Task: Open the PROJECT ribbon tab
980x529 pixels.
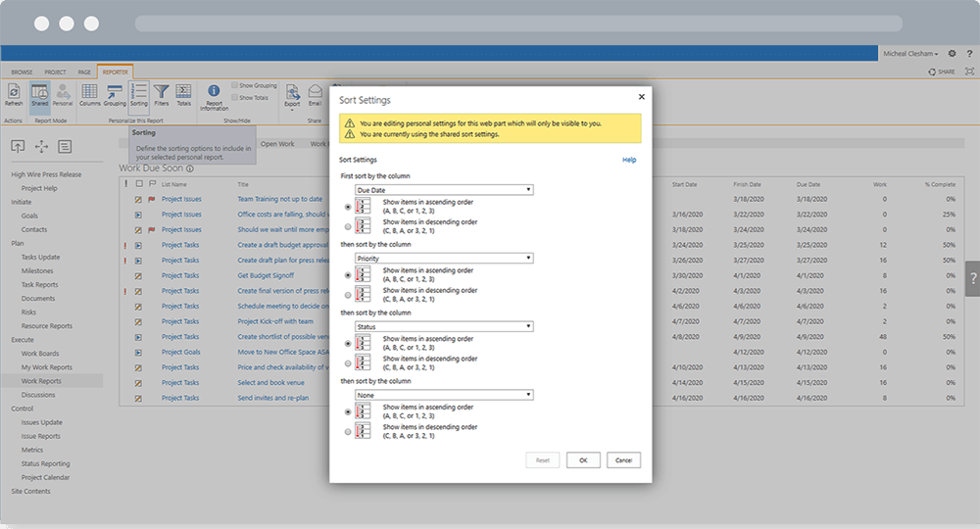Action: pos(56,72)
